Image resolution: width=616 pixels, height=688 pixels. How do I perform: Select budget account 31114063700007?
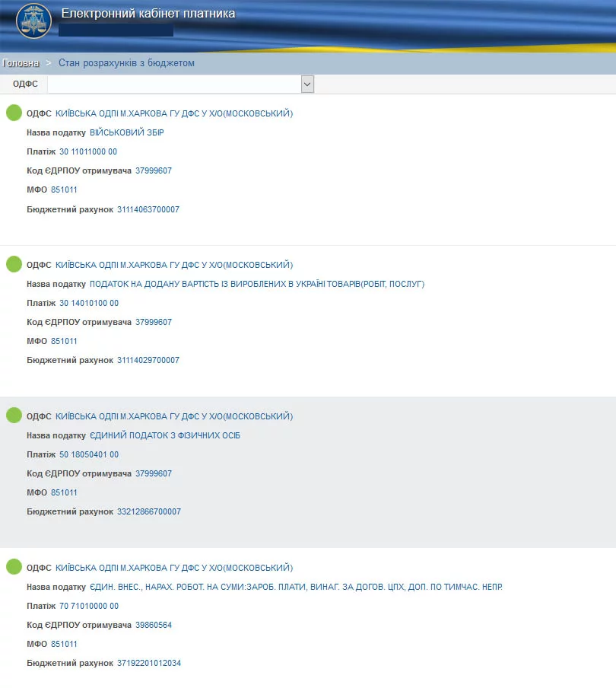tap(148, 210)
